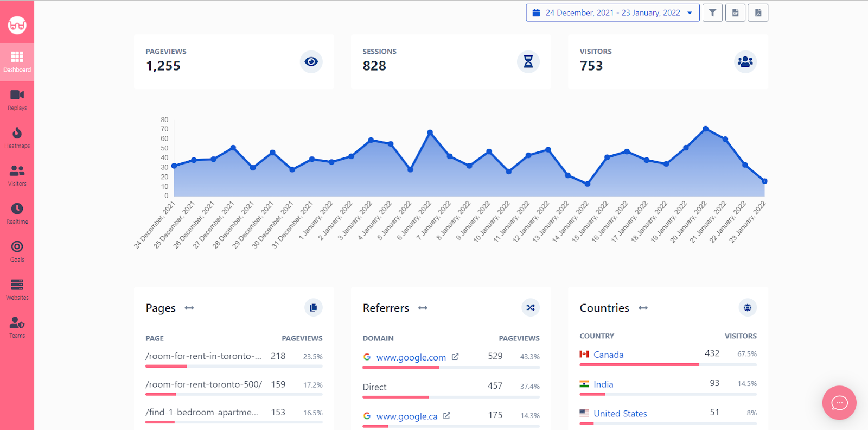Viewport: 868px width, 430px height.
Task: Select Realtime in the sidebar
Action: pos(17,214)
